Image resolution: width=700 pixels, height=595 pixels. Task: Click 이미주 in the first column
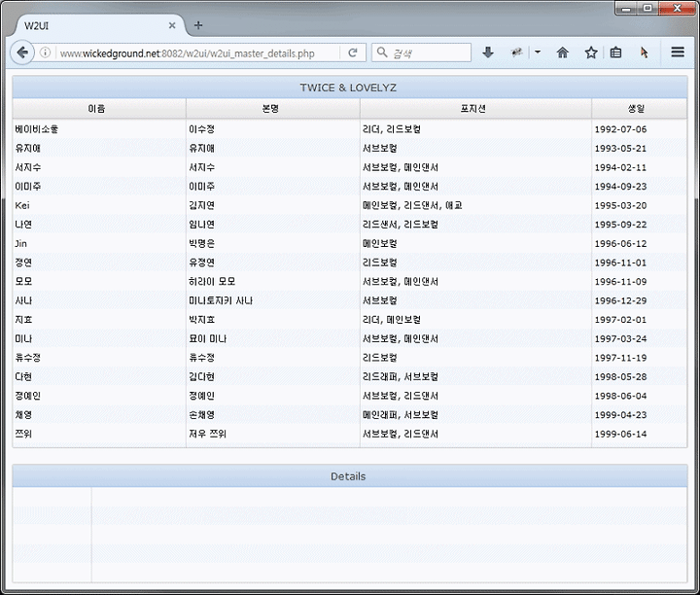[x=27, y=186]
